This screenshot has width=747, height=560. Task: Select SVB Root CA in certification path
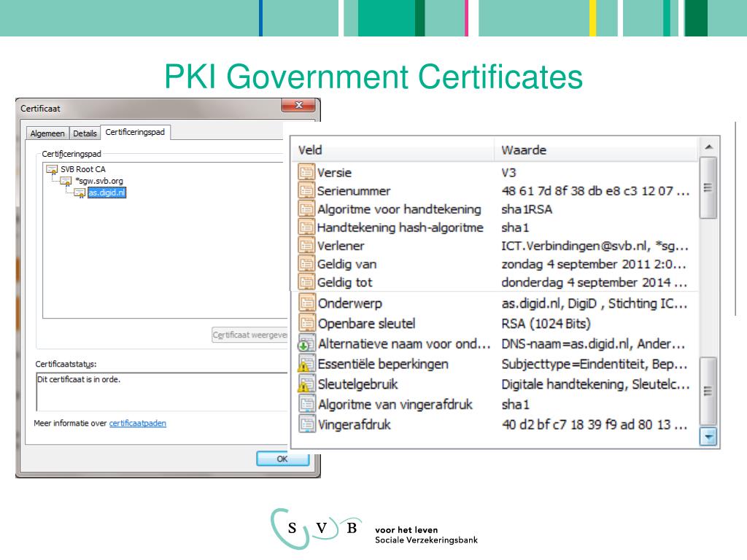83,169
